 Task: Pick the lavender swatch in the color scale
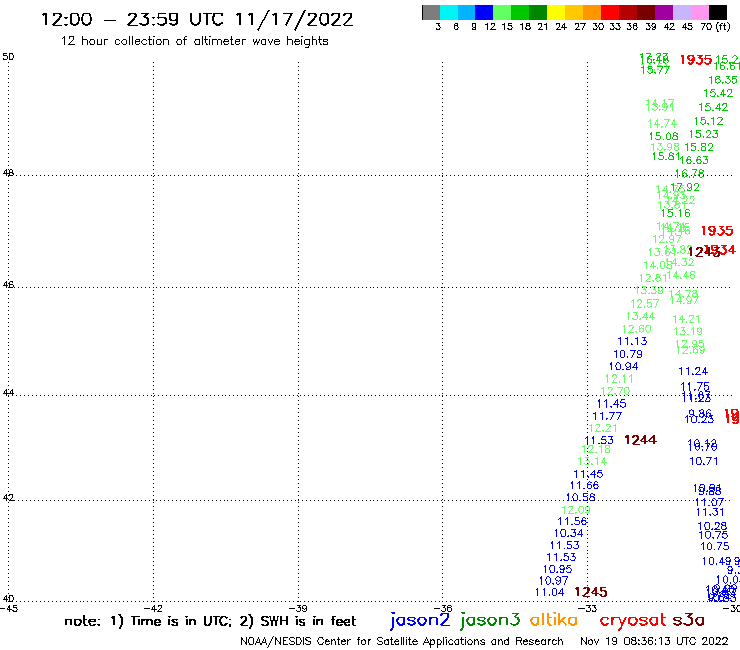tap(682, 12)
